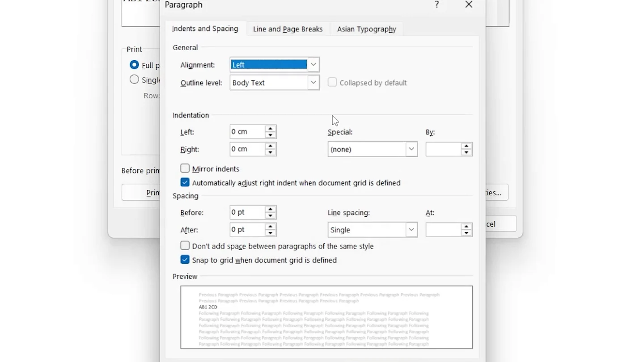Open the Special indentation dropdown
Viewport: 644px width, 362px height.
411,149
